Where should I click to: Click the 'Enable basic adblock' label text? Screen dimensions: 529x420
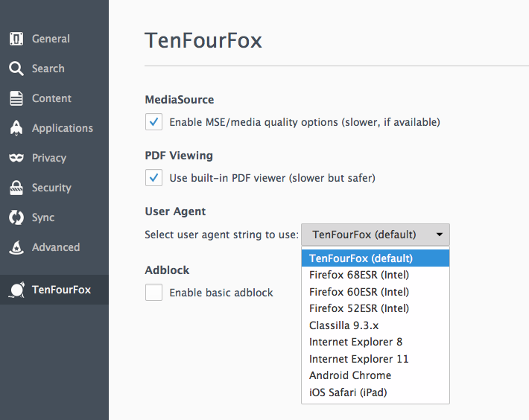tap(221, 293)
